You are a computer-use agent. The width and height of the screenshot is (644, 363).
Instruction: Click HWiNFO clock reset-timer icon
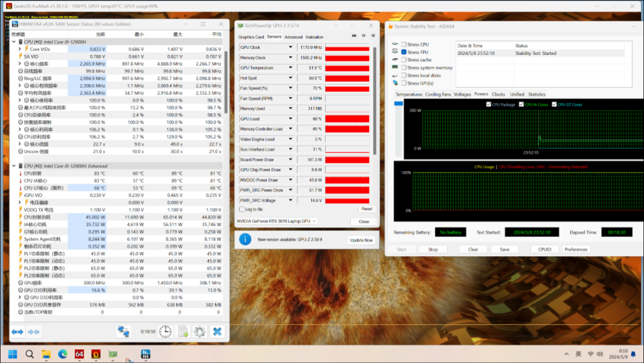(165, 331)
